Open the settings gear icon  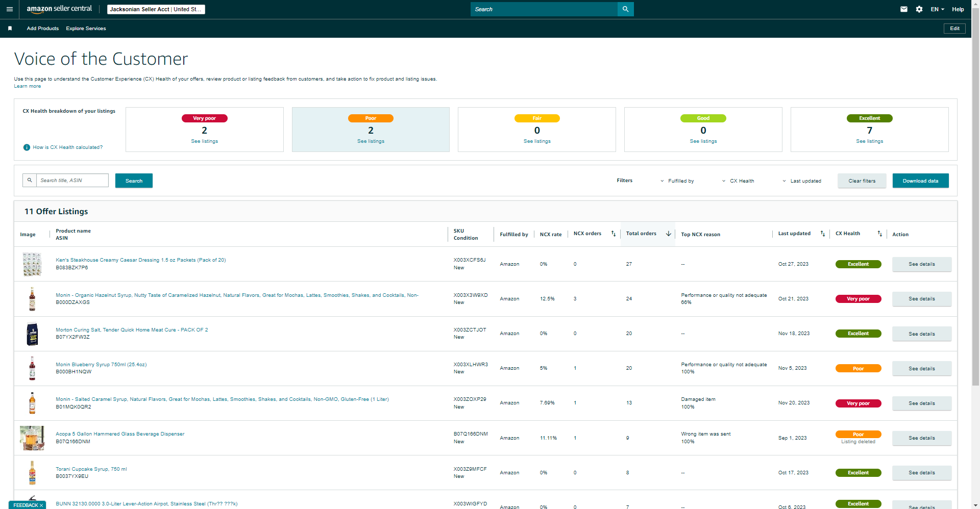[919, 9]
